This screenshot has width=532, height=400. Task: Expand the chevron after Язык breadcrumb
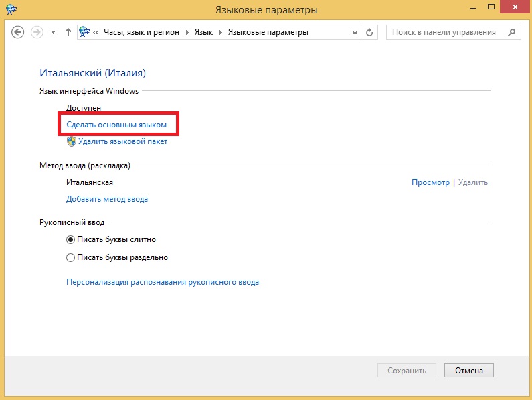click(221, 32)
